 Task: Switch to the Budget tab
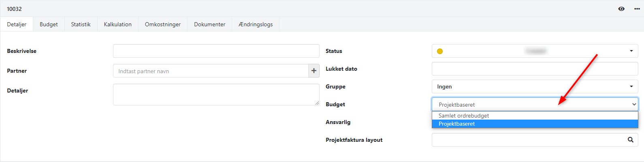click(49, 24)
